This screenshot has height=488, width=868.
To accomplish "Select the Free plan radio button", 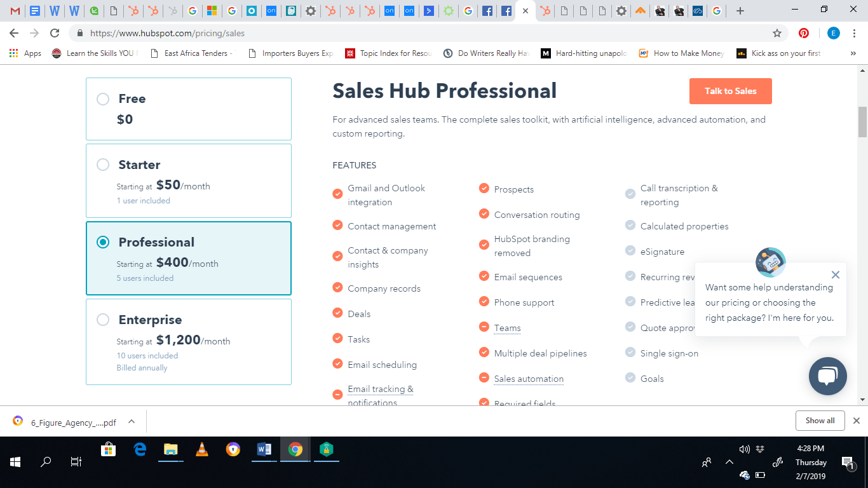I will click(103, 99).
